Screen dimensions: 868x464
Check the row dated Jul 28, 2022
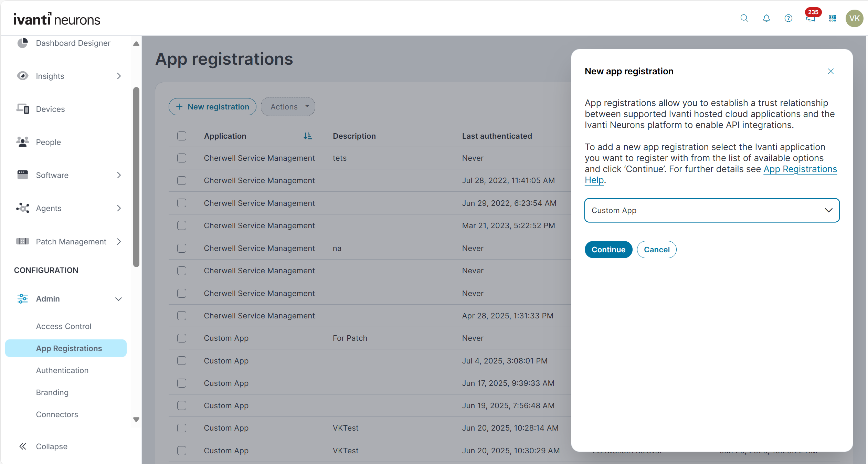[x=182, y=180]
